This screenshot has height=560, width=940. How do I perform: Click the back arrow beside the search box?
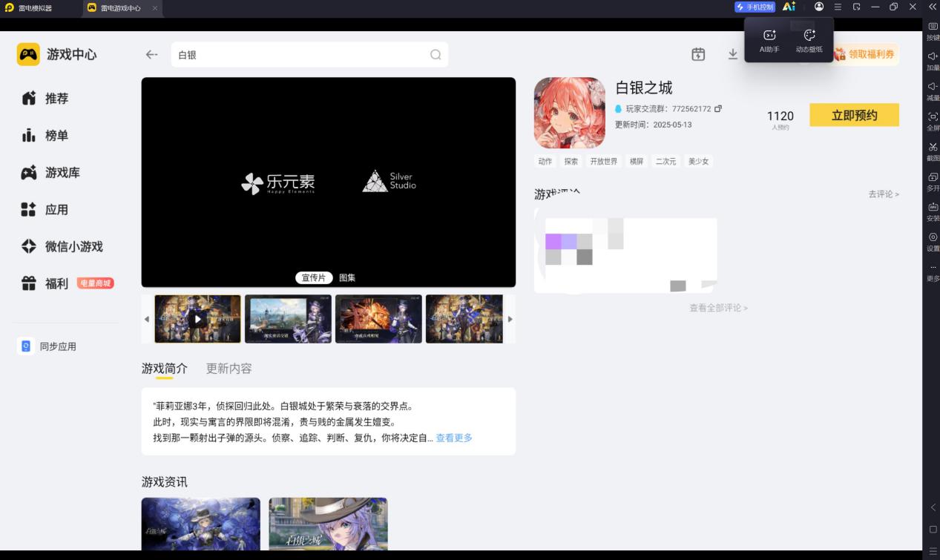point(151,55)
